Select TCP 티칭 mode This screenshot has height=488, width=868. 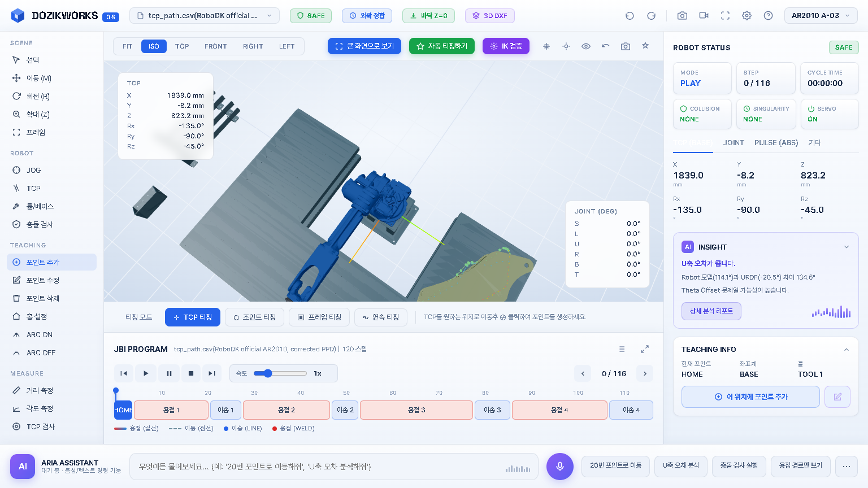coord(193,317)
